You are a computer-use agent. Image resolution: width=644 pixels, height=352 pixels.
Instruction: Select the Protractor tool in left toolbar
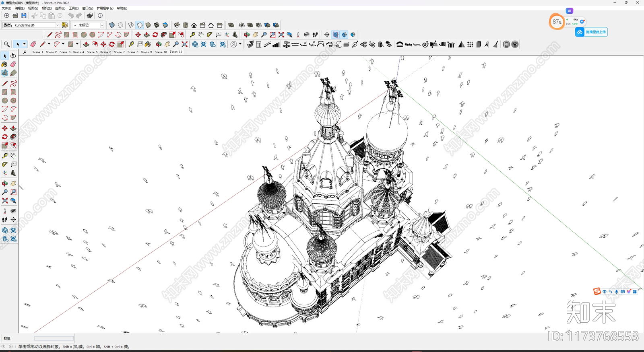click(5, 164)
